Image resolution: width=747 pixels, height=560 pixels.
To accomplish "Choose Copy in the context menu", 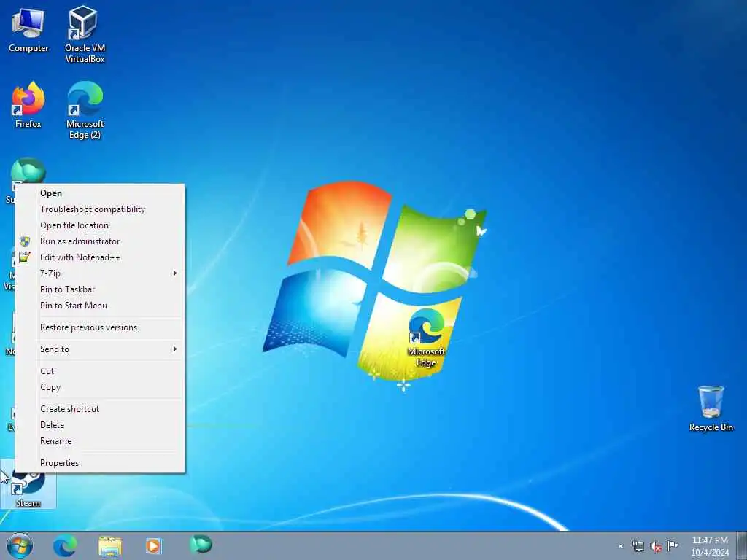I will click(x=100, y=387).
